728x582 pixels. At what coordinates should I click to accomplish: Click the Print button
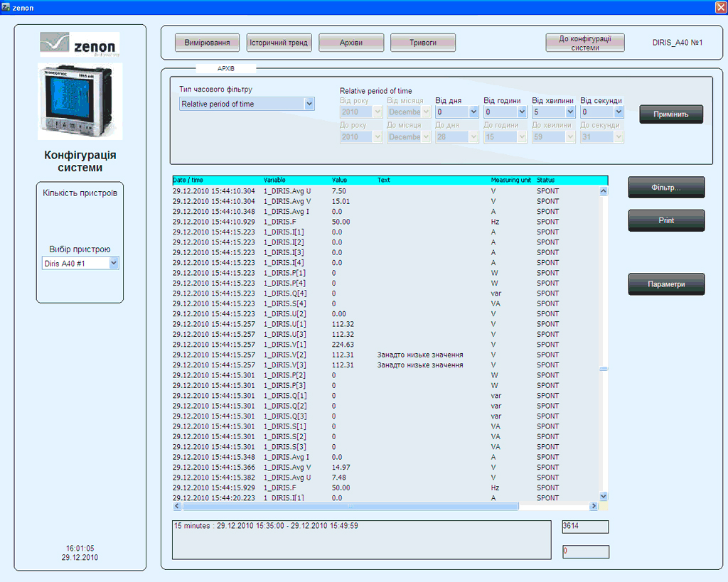coord(666,221)
